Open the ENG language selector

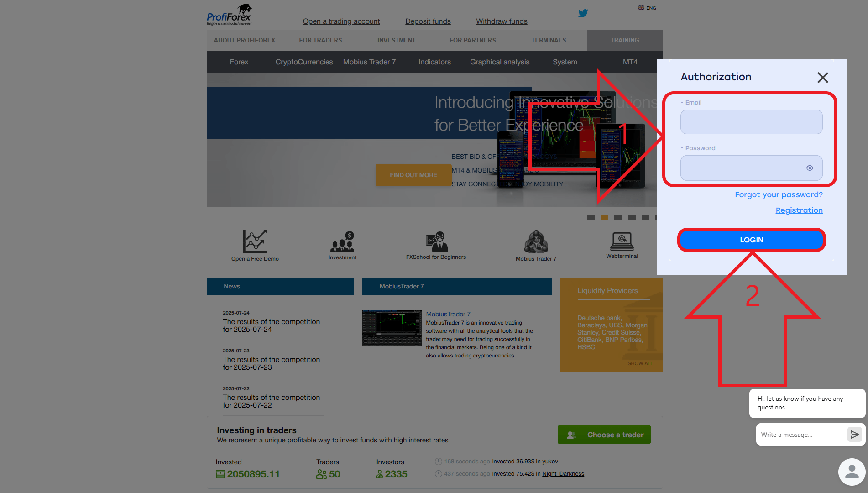point(647,8)
